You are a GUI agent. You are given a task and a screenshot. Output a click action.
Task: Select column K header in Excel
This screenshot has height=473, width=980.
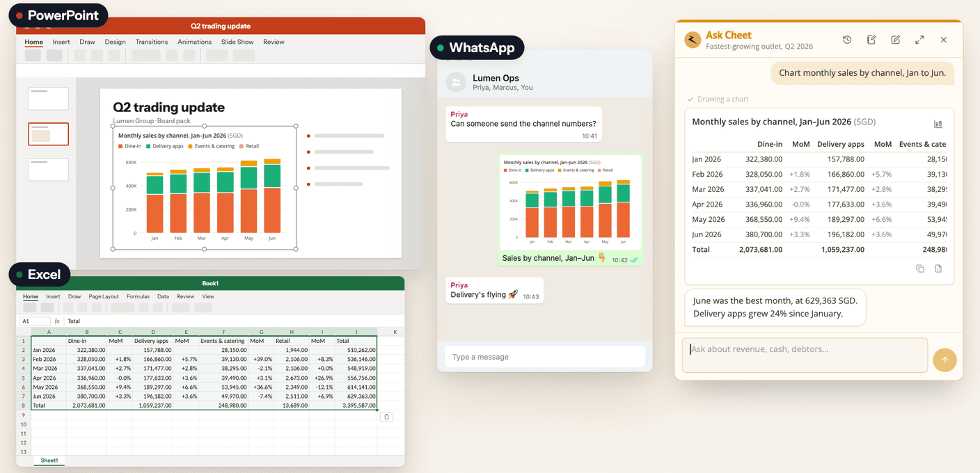click(395, 332)
